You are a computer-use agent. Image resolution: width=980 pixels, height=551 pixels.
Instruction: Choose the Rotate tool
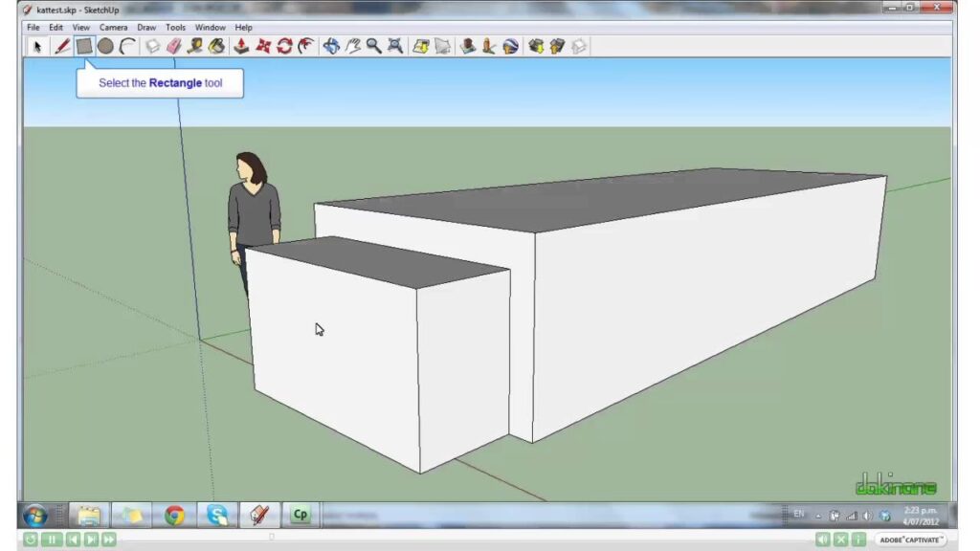(284, 45)
